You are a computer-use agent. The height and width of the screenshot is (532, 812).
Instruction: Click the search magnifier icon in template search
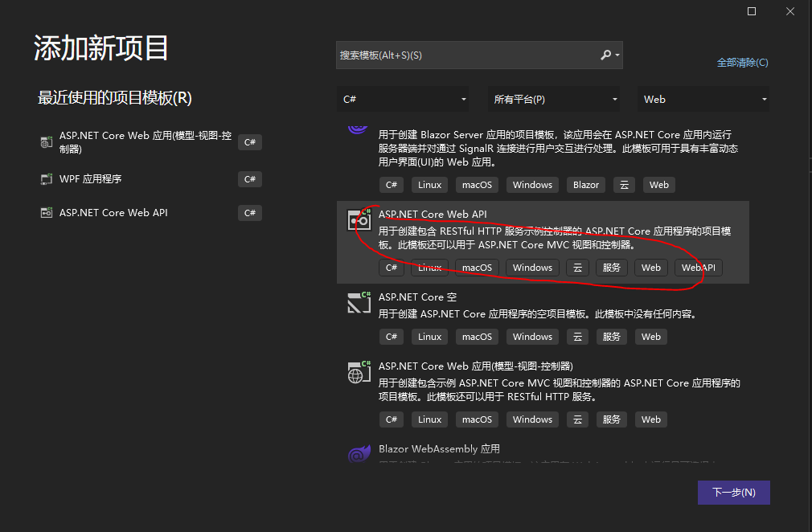click(605, 55)
